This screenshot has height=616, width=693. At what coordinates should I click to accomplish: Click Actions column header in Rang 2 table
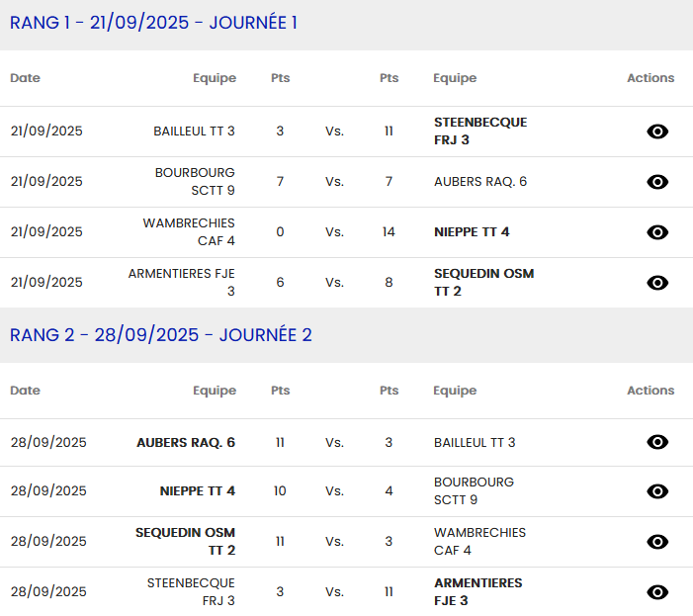(x=650, y=391)
